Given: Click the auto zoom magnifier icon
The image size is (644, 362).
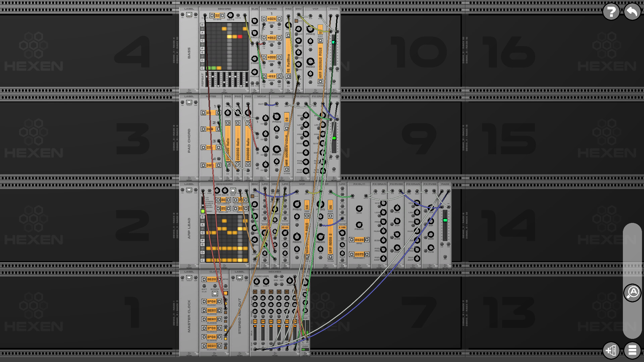Looking at the screenshot, I should coord(632,293).
